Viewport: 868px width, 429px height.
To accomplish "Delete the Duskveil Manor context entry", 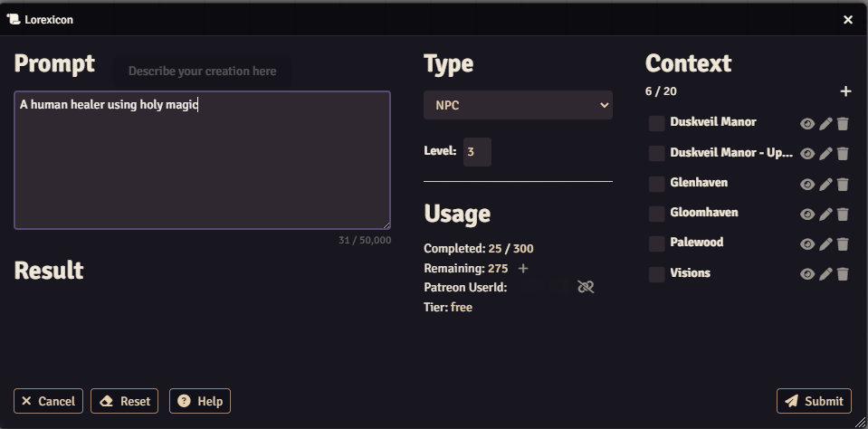I will coord(843,124).
